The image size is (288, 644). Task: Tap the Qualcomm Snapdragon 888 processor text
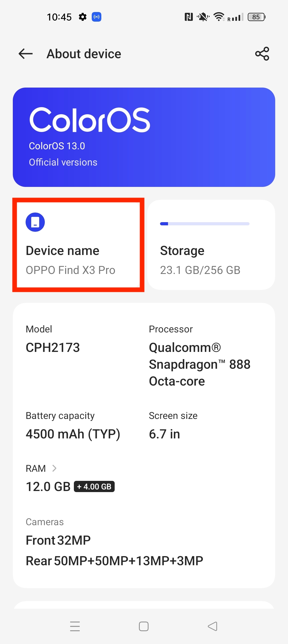(199, 364)
